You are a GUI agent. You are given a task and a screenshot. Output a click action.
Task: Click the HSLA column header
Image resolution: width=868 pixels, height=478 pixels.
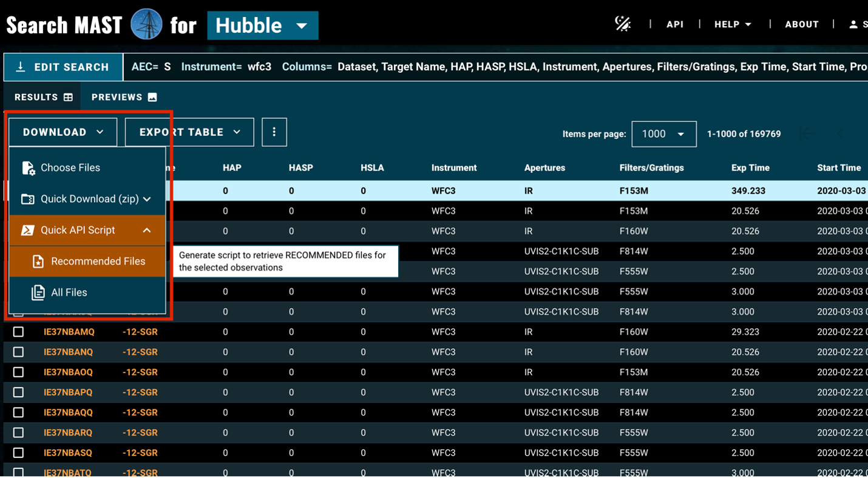pos(372,168)
